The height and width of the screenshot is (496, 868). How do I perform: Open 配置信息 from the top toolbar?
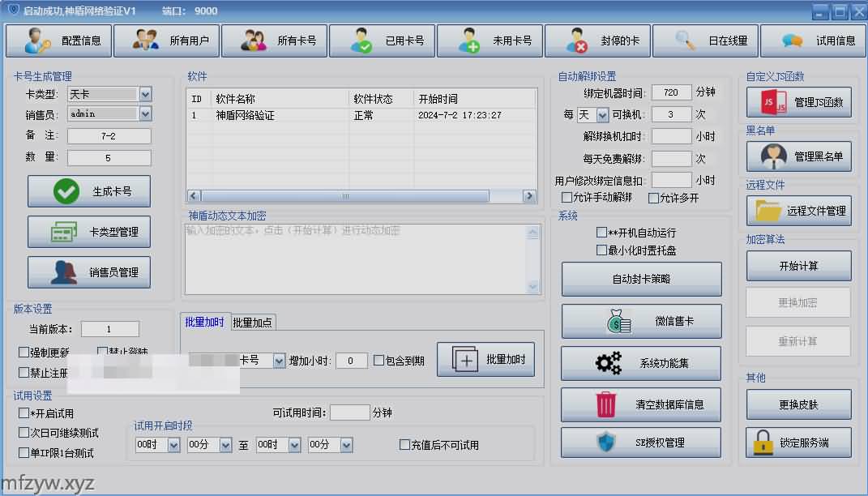point(58,41)
